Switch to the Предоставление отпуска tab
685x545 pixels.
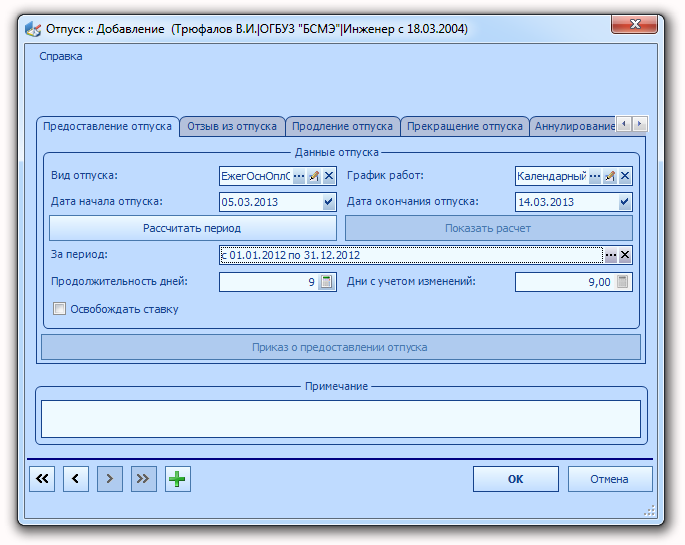pyautogui.click(x=107, y=127)
